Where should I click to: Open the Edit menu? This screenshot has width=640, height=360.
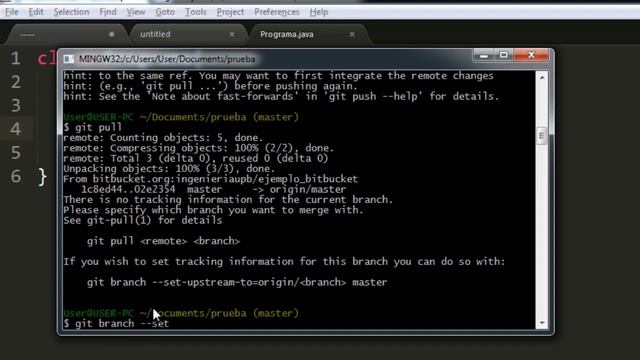click(36, 12)
